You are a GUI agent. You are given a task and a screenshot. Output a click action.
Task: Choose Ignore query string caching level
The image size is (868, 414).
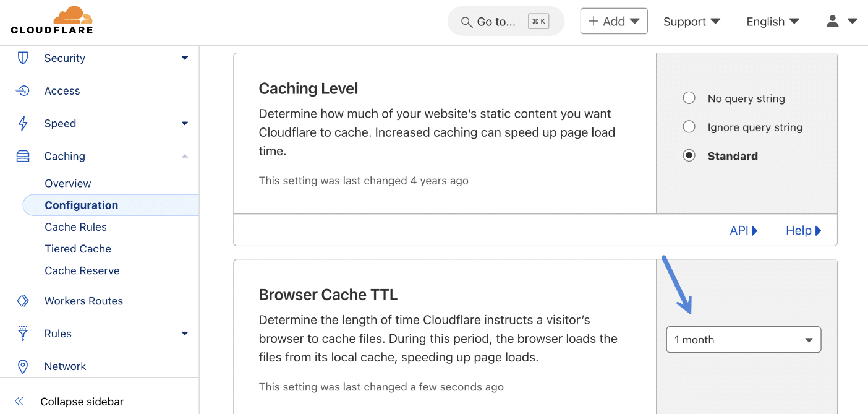click(x=689, y=127)
